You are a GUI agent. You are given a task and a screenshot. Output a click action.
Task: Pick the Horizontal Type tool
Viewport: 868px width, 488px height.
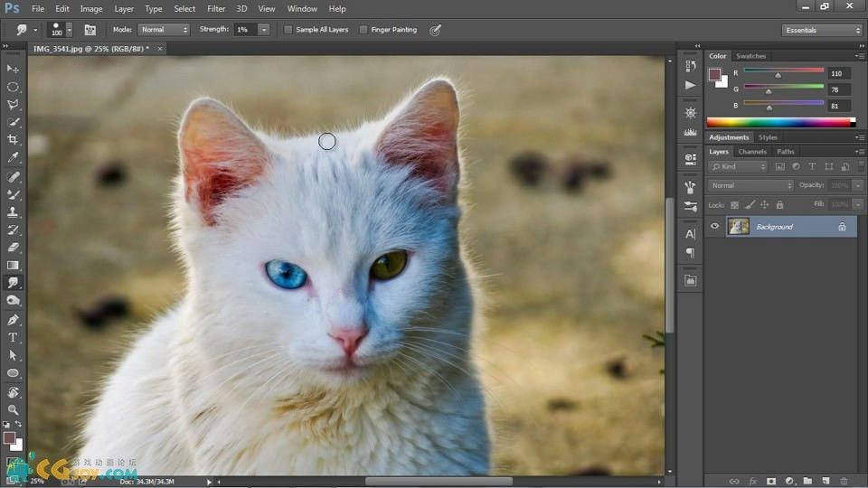13,337
